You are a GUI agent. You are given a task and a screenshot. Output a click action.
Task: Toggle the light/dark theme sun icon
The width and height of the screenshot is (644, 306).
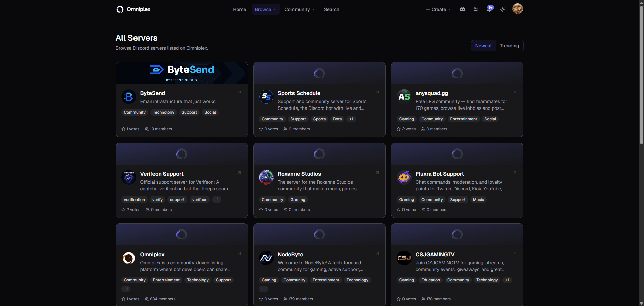point(503,9)
